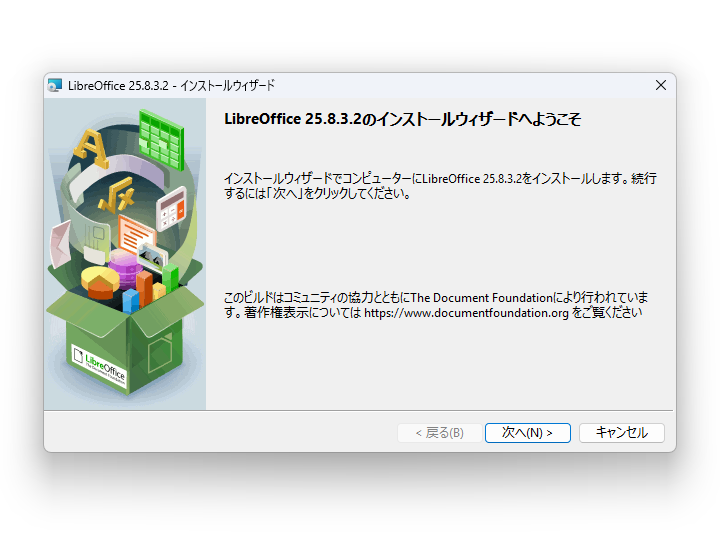Click the 次へ(N) > button
The height and width of the screenshot is (540, 720).
tap(528, 433)
